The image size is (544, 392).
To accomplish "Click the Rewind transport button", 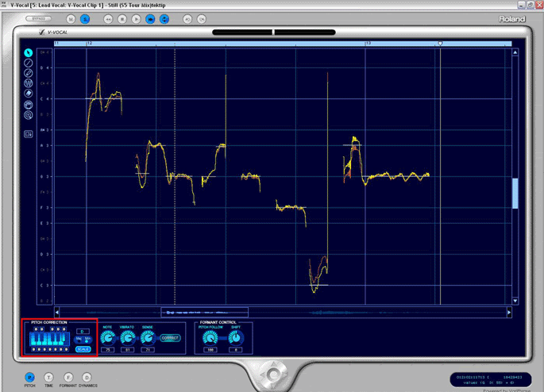I will click(x=108, y=19).
